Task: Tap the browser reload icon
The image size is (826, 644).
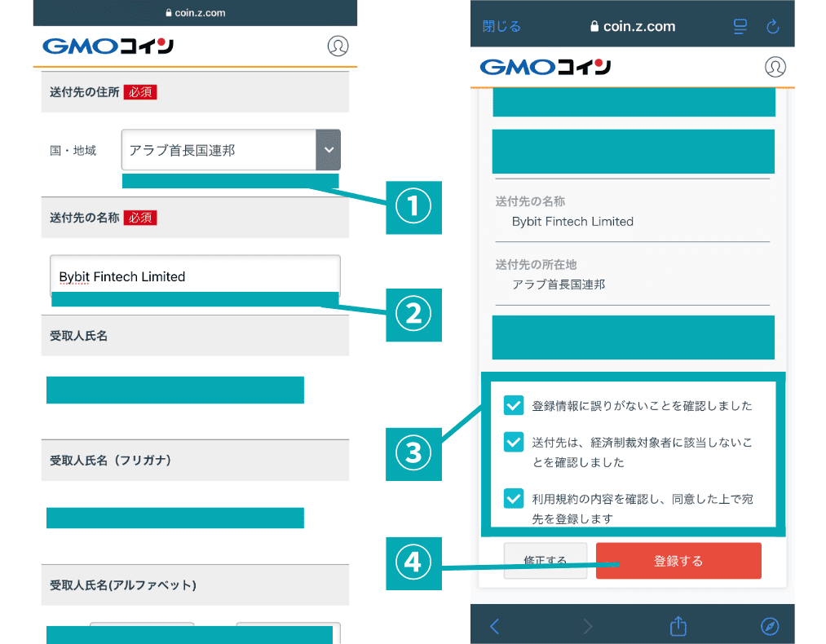Action: 773,27
